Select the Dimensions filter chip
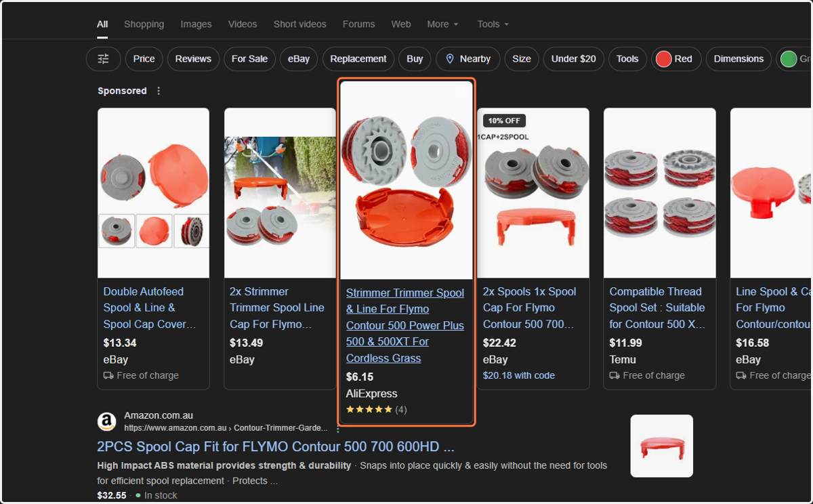This screenshot has width=813, height=504. tap(738, 59)
